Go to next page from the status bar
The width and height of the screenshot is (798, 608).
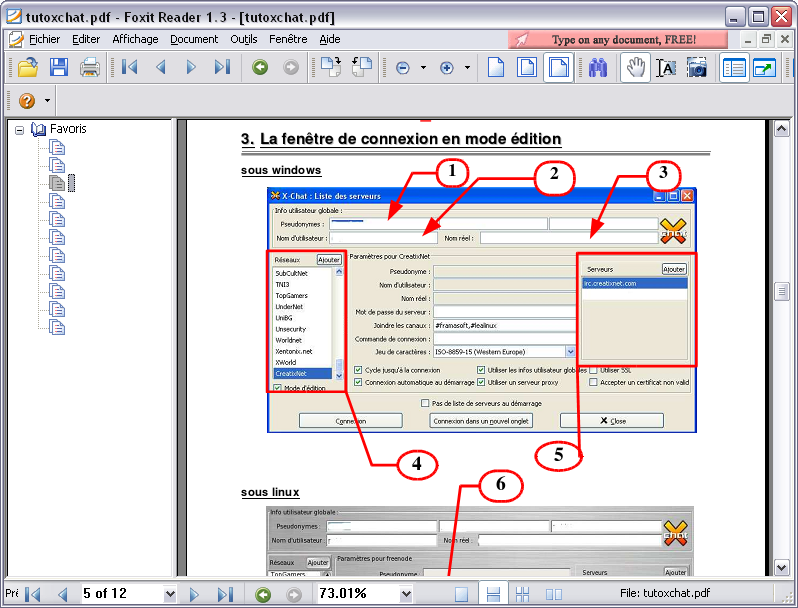(x=194, y=594)
